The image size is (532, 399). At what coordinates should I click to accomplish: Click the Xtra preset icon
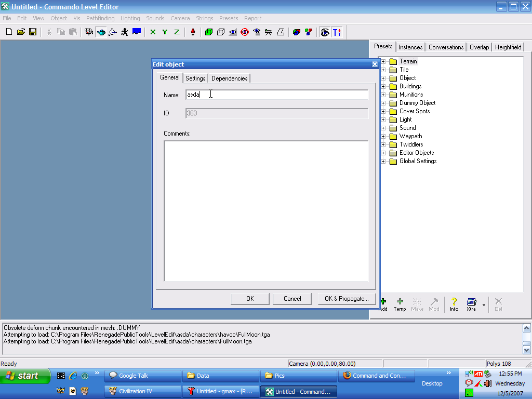pyautogui.click(x=471, y=303)
